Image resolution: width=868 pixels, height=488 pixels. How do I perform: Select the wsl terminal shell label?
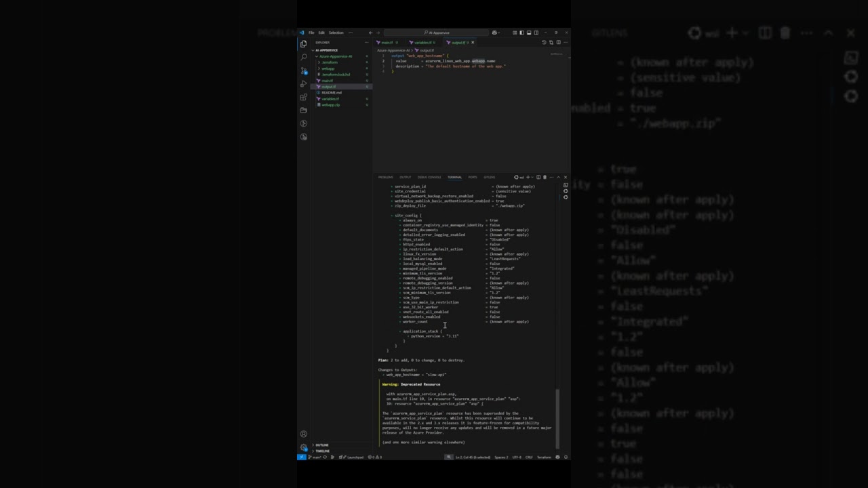519,177
